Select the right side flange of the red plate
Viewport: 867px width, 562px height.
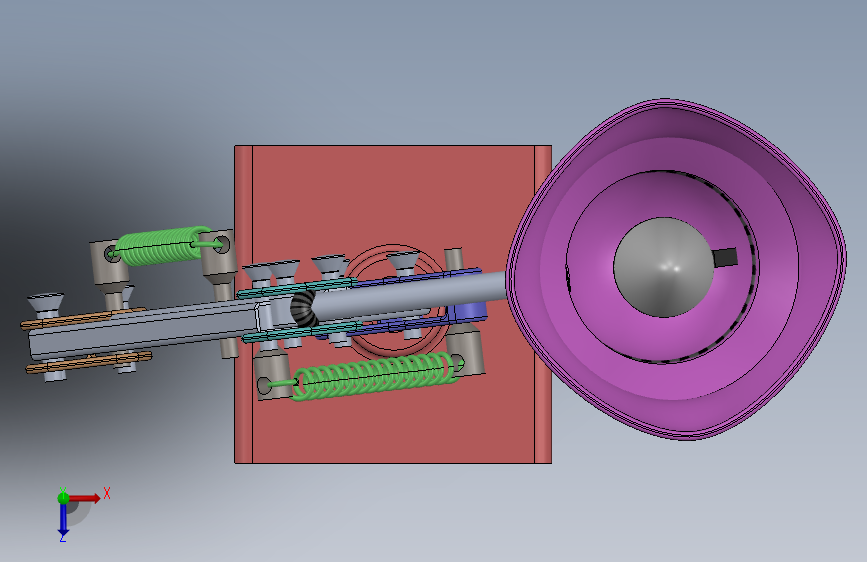click(543, 304)
